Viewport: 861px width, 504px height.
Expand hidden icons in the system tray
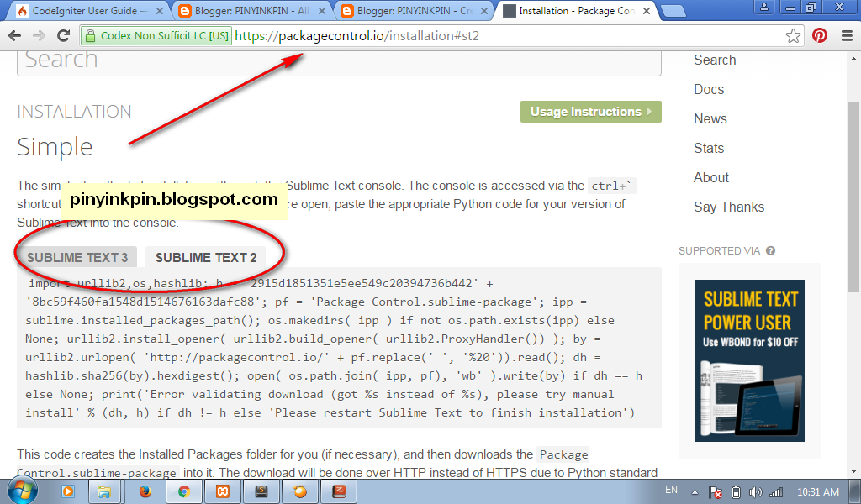pos(693,491)
